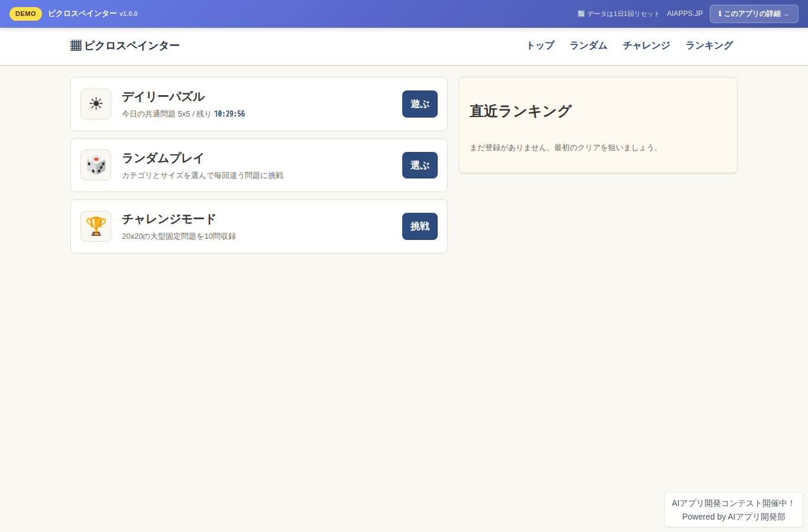Open the トップ navigation item
Image resolution: width=808 pixels, height=532 pixels.
541,46
